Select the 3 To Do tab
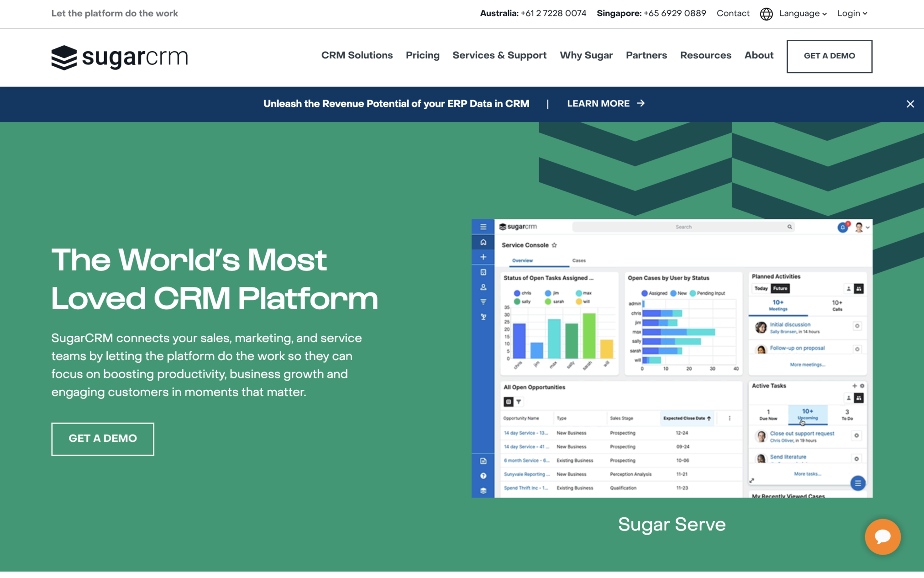Screen dimensions: 924x578 tap(847, 414)
